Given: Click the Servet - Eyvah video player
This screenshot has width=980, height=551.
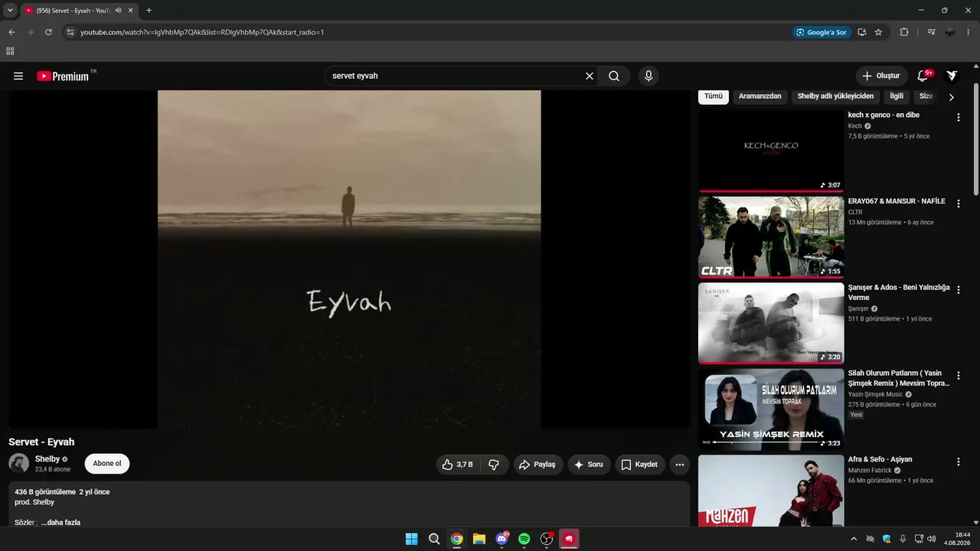Looking at the screenshot, I should (349, 259).
